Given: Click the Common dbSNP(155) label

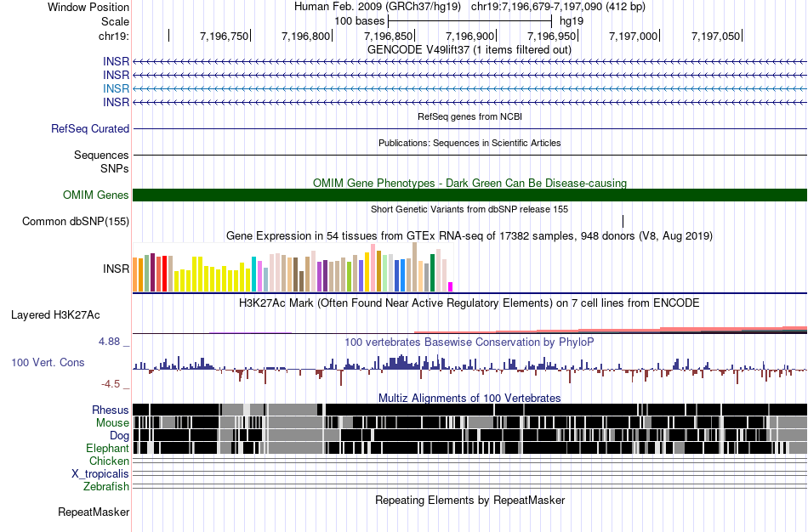Looking at the screenshot, I should point(76,222).
